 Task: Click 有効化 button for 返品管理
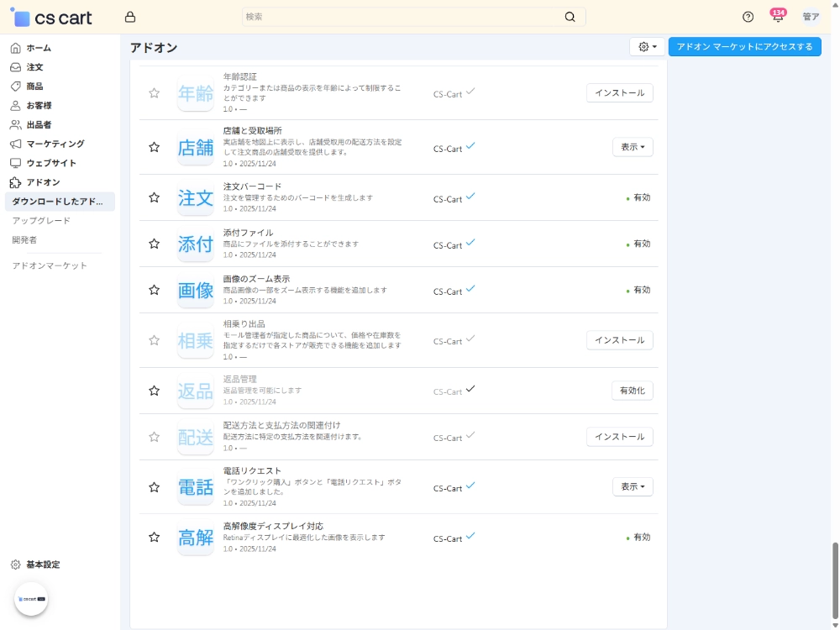point(632,391)
